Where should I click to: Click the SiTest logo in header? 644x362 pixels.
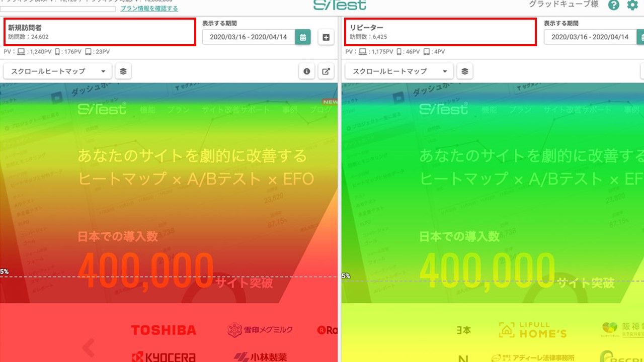click(x=340, y=5)
